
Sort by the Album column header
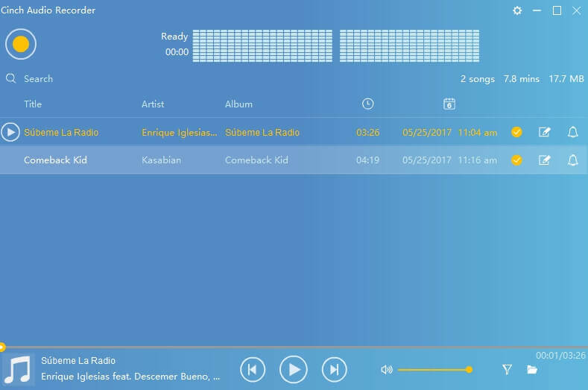(238, 104)
